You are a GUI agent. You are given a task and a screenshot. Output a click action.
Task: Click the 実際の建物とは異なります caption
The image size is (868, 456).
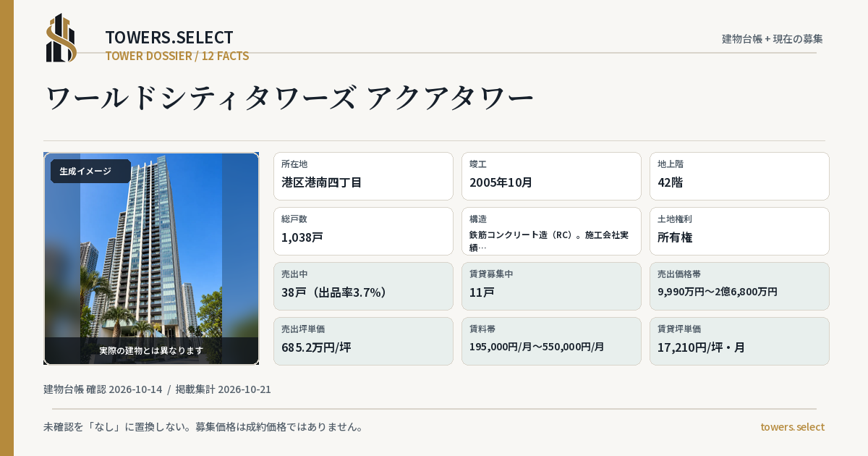(x=151, y=350)
